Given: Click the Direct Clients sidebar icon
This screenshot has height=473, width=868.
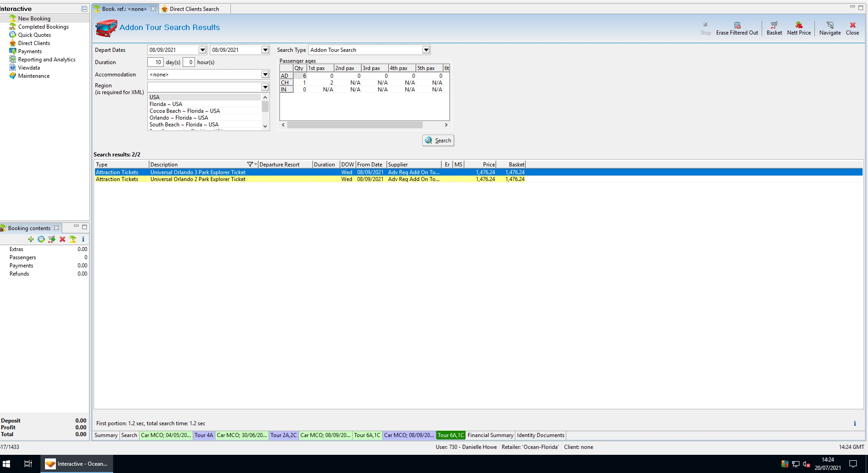Looking at the screenshot, I should click(x=13, y=43).
